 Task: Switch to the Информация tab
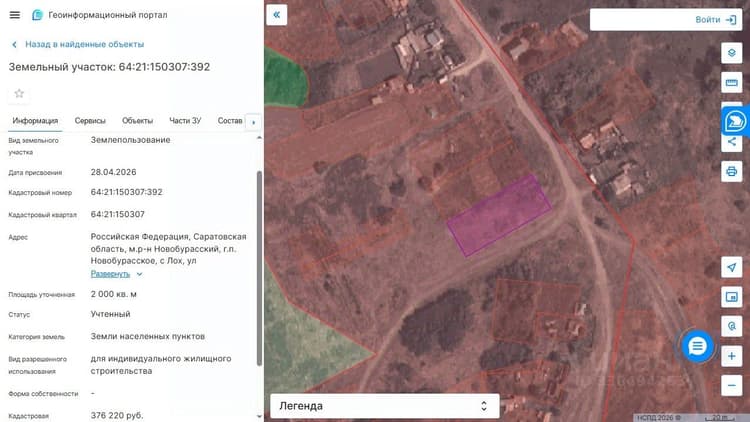tap(35, 121)
